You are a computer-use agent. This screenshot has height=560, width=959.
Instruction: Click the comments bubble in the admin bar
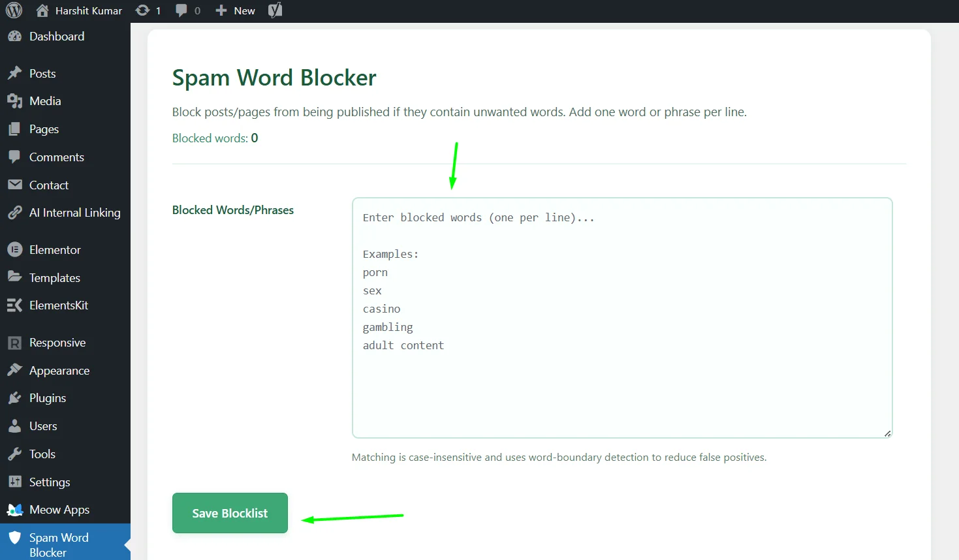pos(181,10)
